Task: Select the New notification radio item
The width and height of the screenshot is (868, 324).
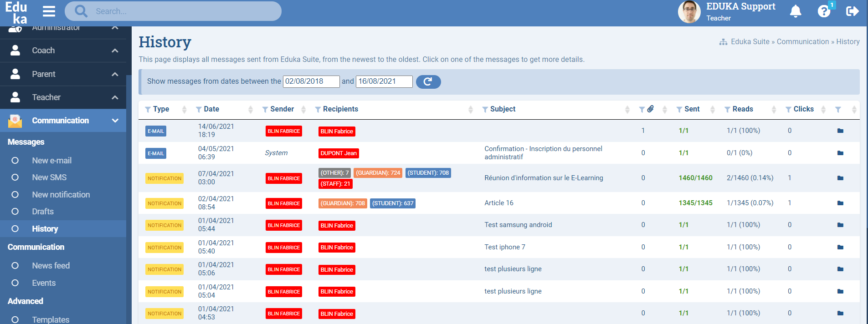Action: coord(15,195)
